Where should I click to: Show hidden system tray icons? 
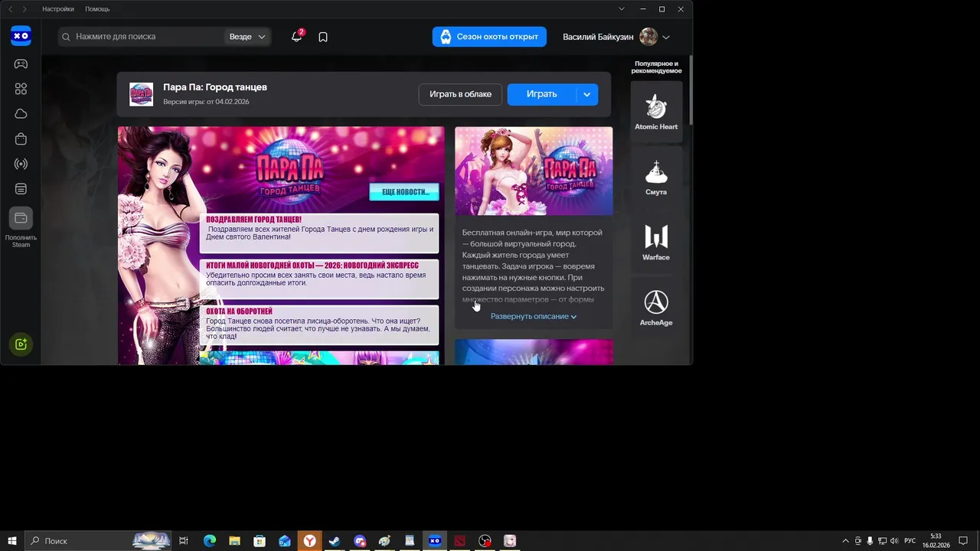845,541
